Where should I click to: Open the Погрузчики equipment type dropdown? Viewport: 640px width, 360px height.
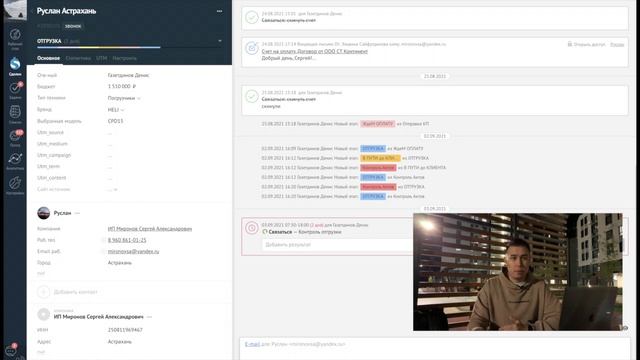pos(124,98)
